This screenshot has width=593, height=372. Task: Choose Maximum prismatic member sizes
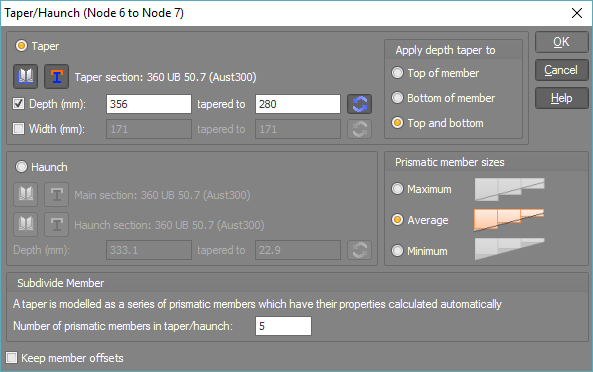[x=397, y=189]
